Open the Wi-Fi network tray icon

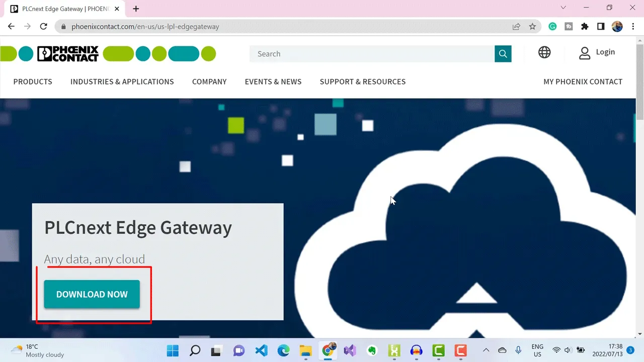556,350
